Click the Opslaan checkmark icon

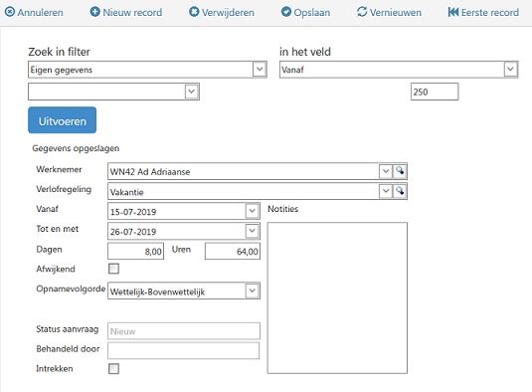[286, 12]
